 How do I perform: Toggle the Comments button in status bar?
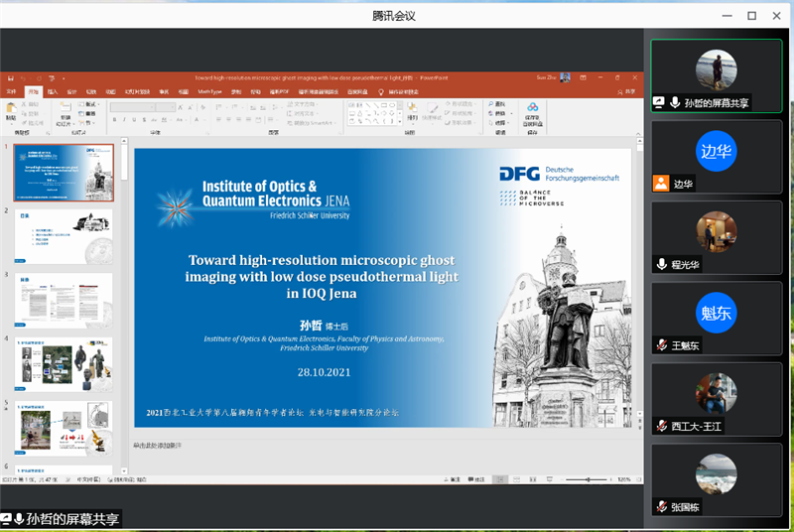(476, 479)
